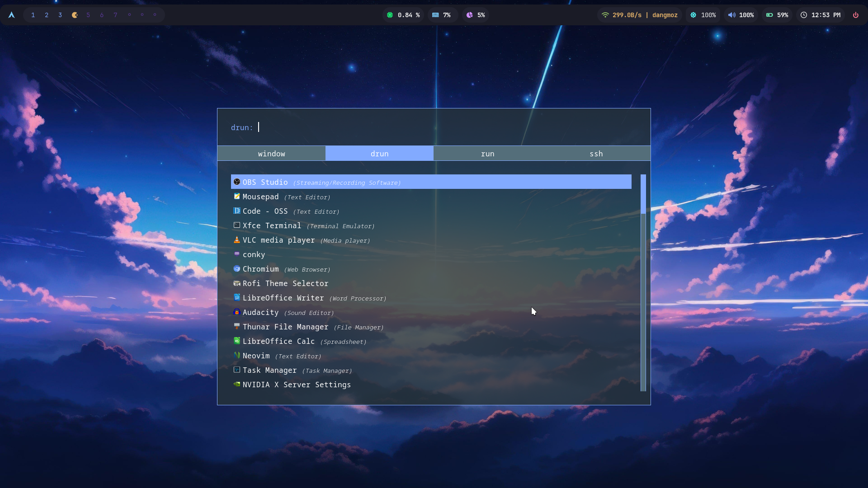Image resolution: width=868 pixels, height=488 pixels.
Task: Click the Audacity app icon
Action: pyautogui.click(x=236, y=312)
